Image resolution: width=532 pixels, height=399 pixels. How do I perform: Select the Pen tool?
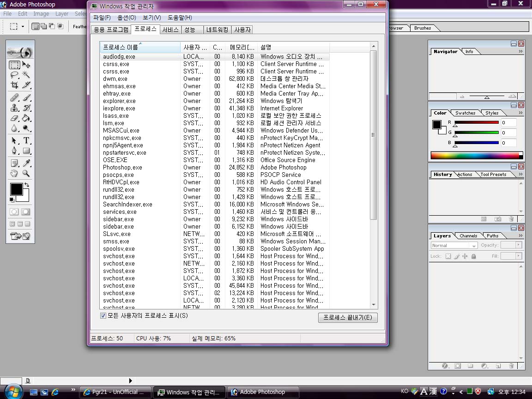coord(14,150)
